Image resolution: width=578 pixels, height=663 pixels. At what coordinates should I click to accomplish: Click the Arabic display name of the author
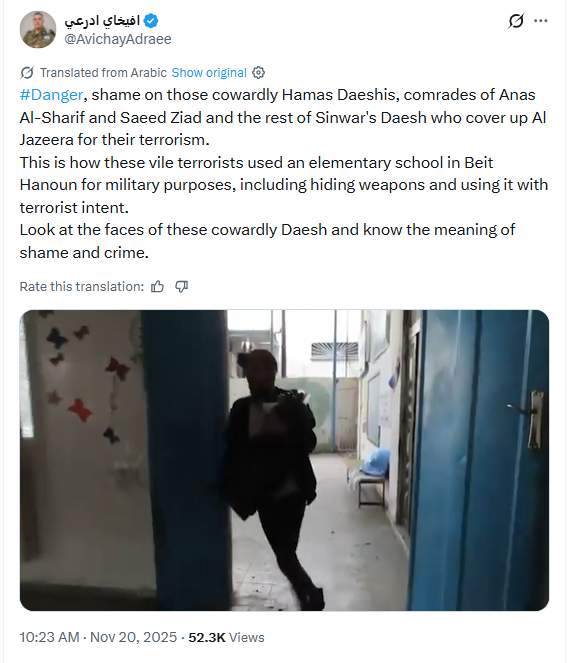pyautogui.click(x=102, y=20)
